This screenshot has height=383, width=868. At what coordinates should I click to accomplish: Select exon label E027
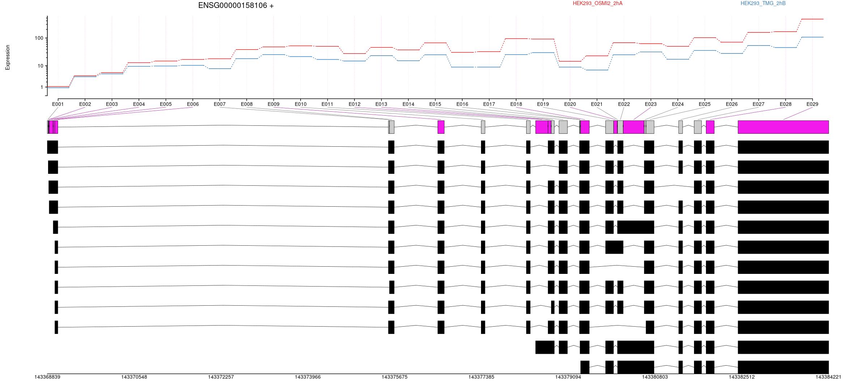(x=758, y=104)
